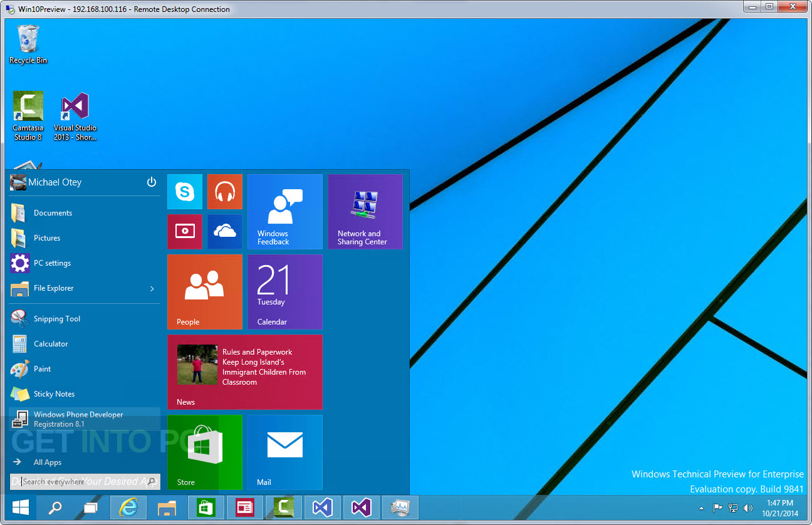Viewport: 812px width, 525px height.
Task: Open the Video tile
Action: 185,232
